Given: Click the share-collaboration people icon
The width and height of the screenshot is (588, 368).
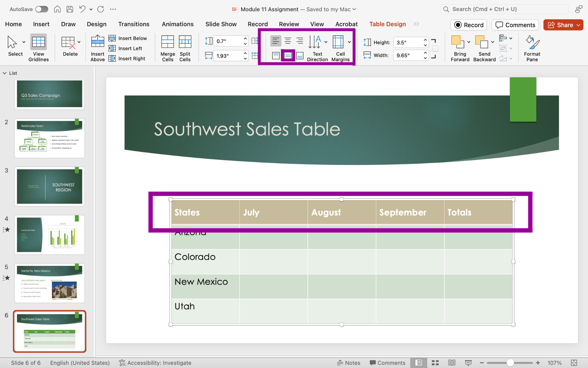Looking at the screenshot, I should (x=579, y=9).
